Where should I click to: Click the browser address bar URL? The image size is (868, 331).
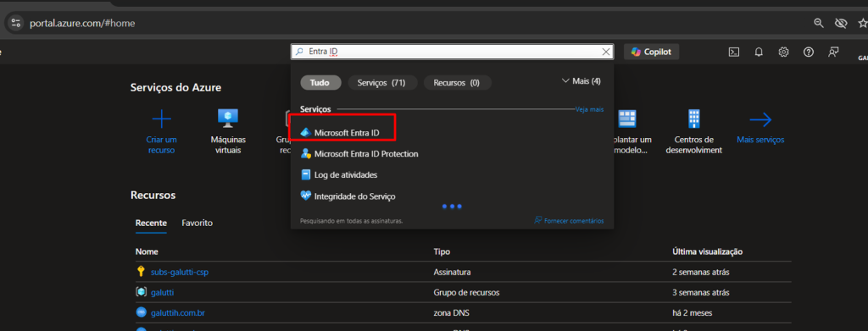click(x=82, y=23)
